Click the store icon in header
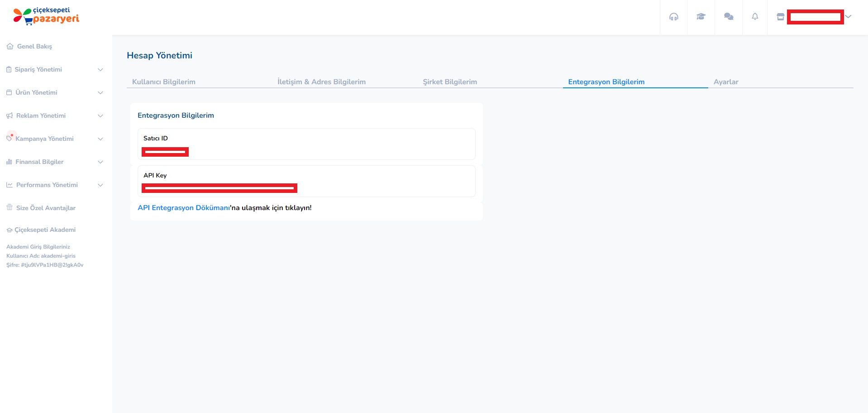 click(780, 17)
